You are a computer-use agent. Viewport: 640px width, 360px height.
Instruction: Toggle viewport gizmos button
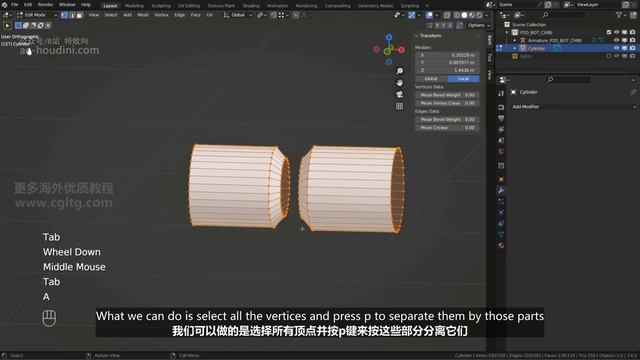pyautogui.click(x=412, y=15)
